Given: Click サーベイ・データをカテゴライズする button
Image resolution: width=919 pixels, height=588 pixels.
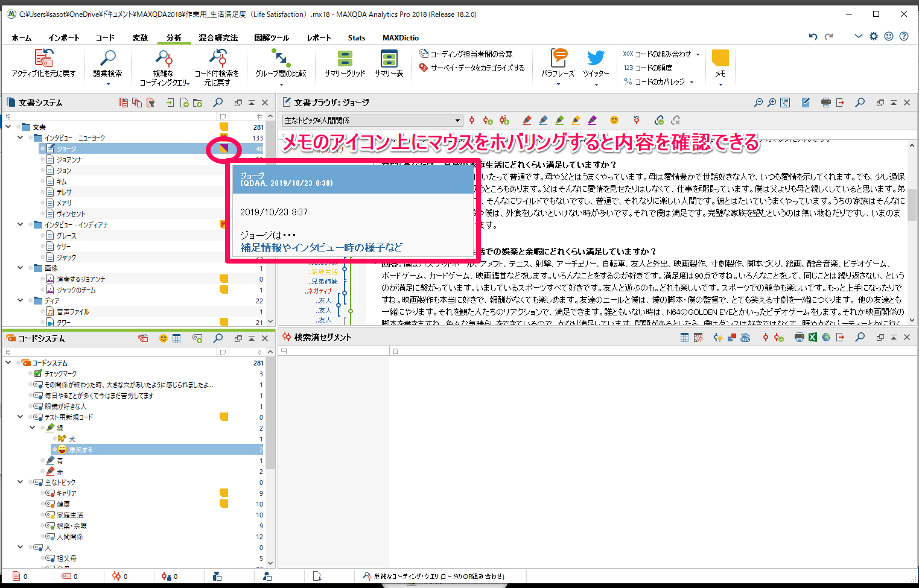Looking at the screenshot, I should 472,68.
